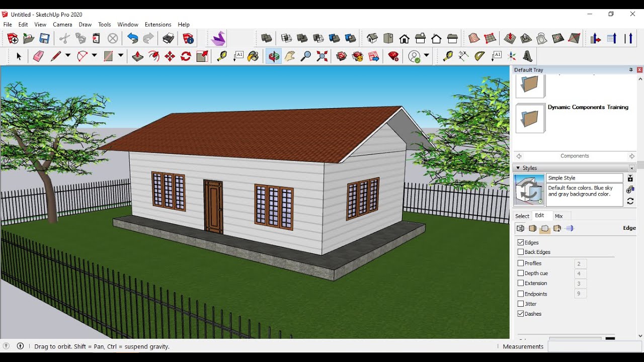
Task: Uncheck the Dashes checkbox
Action: coord(521,314)
